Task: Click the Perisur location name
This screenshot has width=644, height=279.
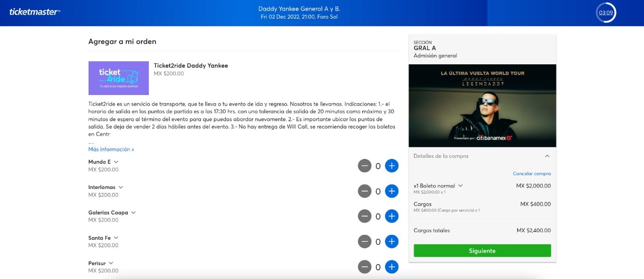Action: (97, 263)
